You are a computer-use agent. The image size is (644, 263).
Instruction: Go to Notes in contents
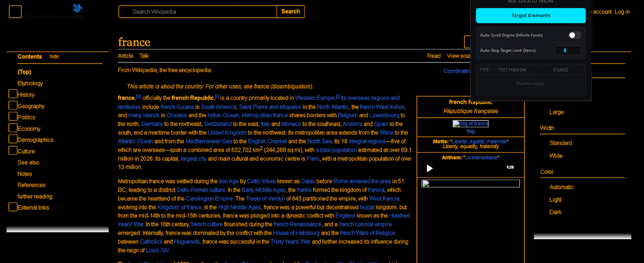pyautogui.click(x=25, y=174)
